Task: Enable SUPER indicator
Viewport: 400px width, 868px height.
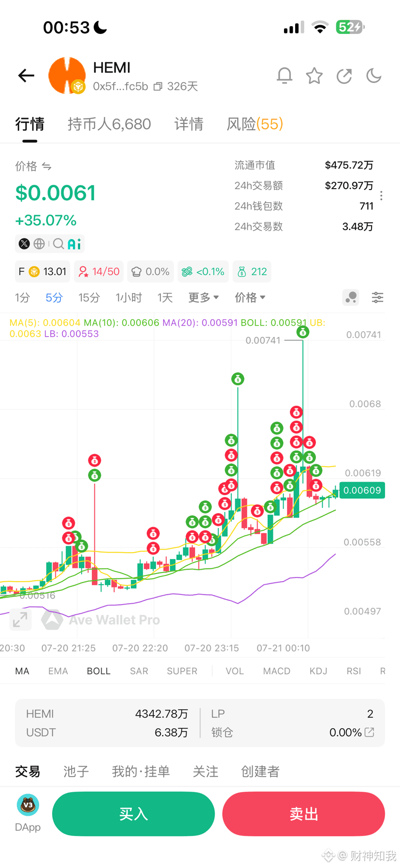Action: (182, 671)
